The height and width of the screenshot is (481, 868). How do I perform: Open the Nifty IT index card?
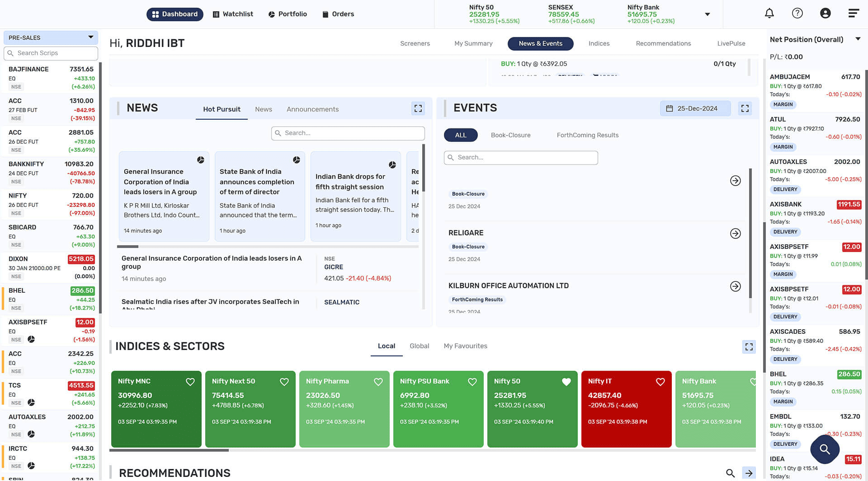pyautogui.click(x=626, y=409)
